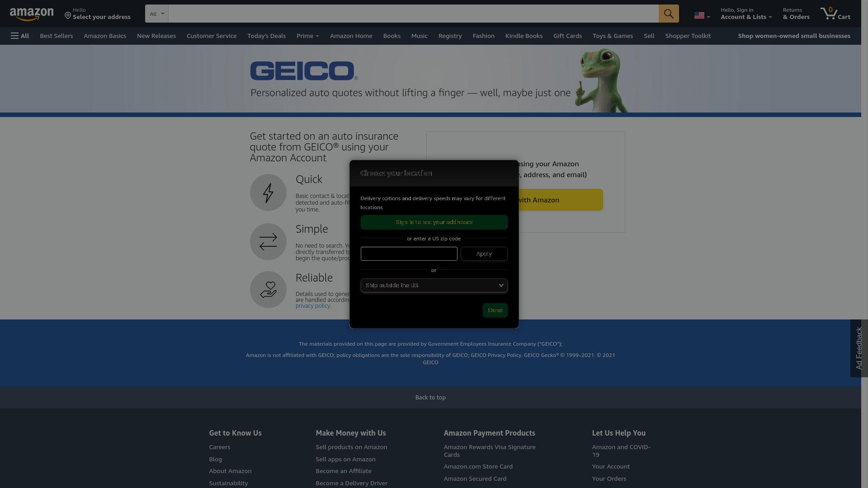Click Become a Delivery Driver link

tap(351, 483)
